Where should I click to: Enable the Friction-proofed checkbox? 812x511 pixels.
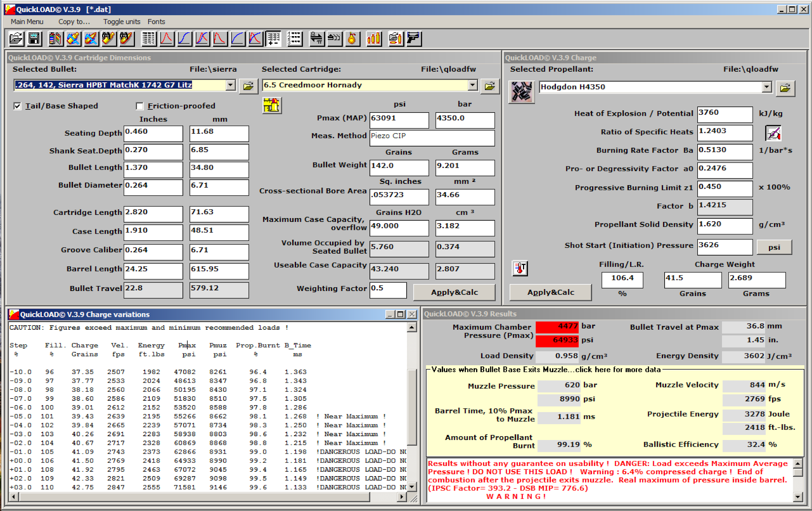click(x=140, y=106)
